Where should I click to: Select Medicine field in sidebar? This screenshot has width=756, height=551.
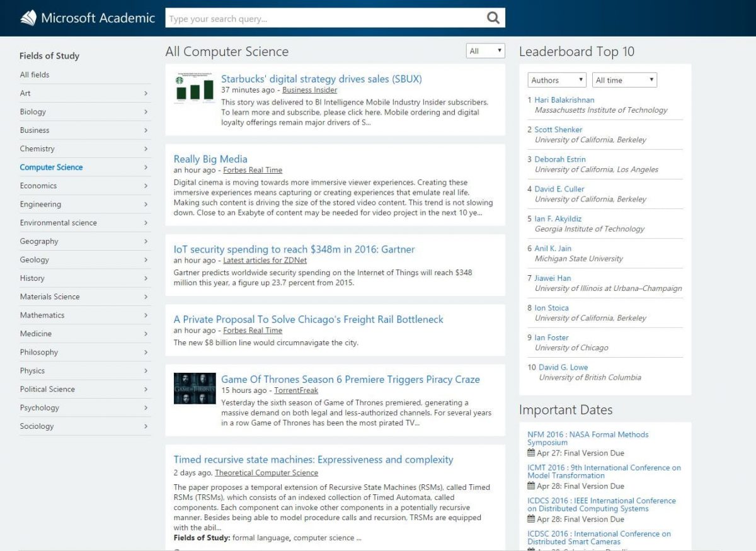click(x=35, y=334)
